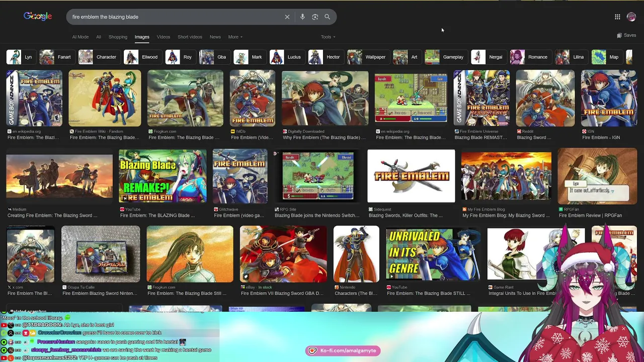Select the Wallpaper filter chip
The image size is (644, 362).
367,57
